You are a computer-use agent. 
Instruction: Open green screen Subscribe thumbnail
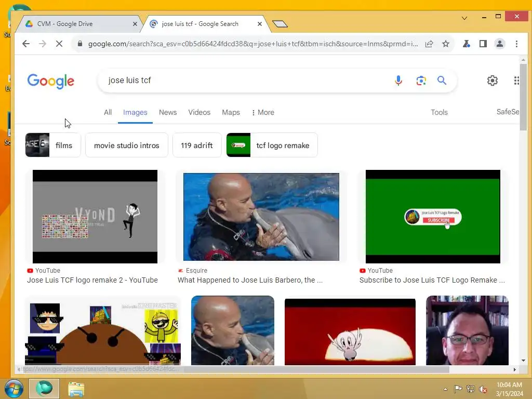click(x=433, y=217)
